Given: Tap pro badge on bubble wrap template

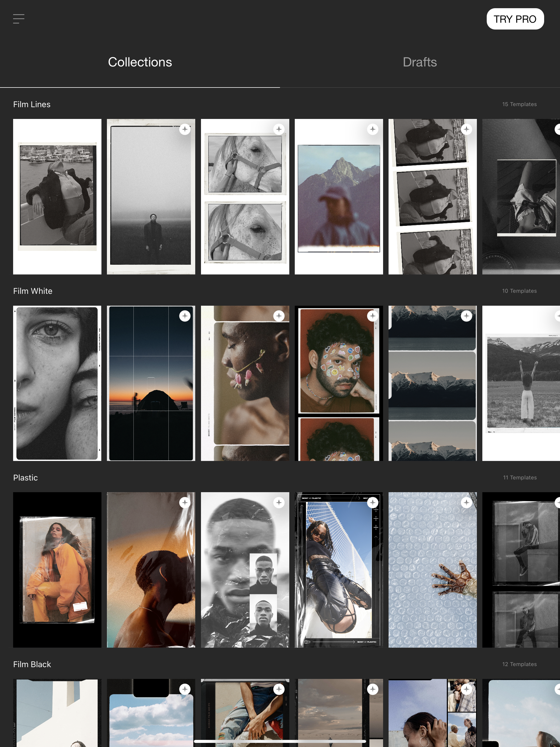Looking at the screenshot, I should click(x=466, y=503).
